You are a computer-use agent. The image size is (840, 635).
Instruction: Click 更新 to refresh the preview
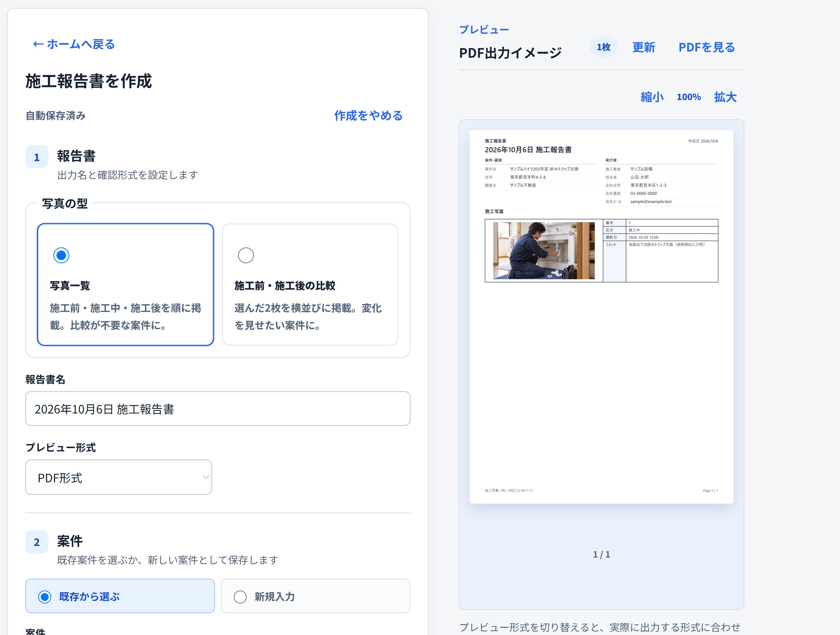pos(644,47)
